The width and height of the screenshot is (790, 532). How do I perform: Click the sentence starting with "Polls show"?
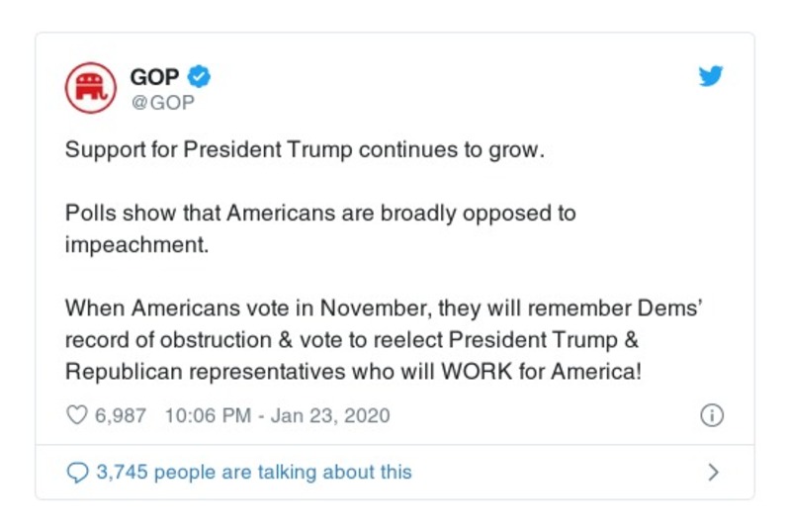pos(319,213)
